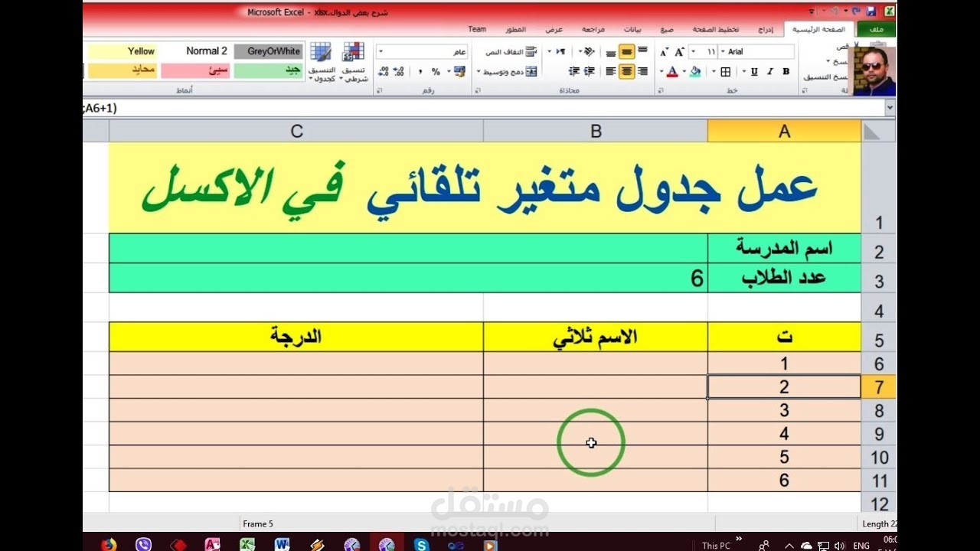Open number format dropdown (عام)
Viewport: 980px width, 551px height.
pyautogui.click(x=381, y=51)
